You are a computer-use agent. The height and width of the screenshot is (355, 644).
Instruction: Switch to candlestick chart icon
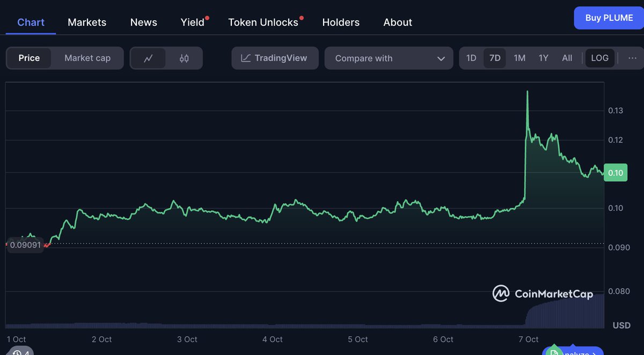click(x=184, y=58)
